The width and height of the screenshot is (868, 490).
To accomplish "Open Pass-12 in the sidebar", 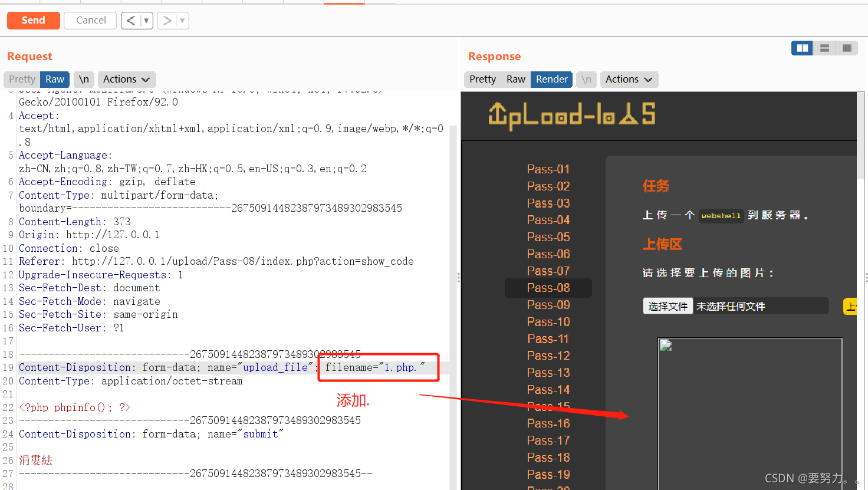I will click(548, 356).
